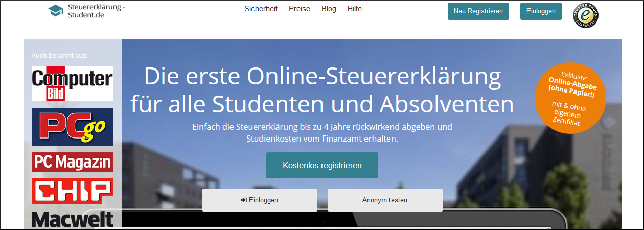
Task: Click the orange Exklusiv Online-Abgabe badge
Action: 570,98
